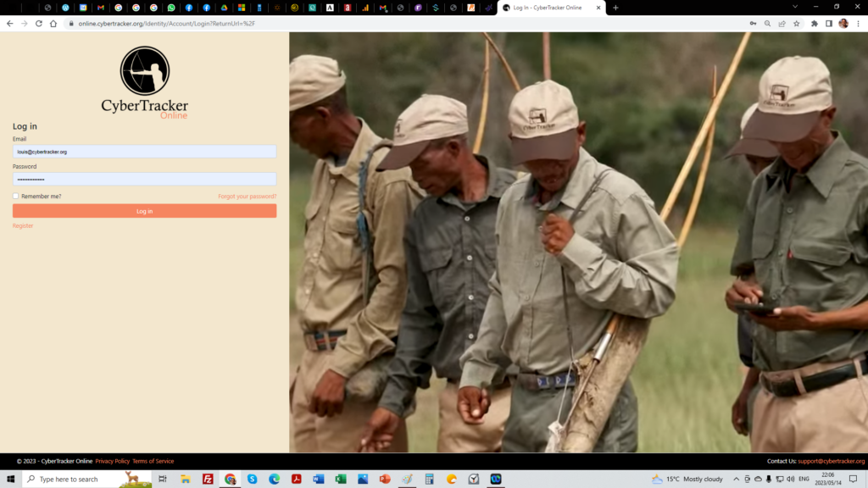The width and height of the screenshot is (868, 488).
Task: Open the saved passwords key icon
Action: 753,24
